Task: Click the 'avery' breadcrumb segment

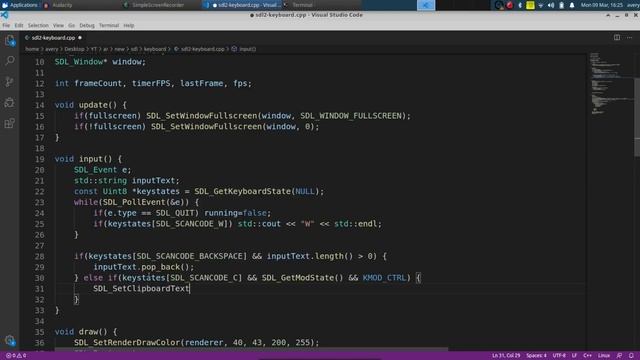Action: coord(51,49)
